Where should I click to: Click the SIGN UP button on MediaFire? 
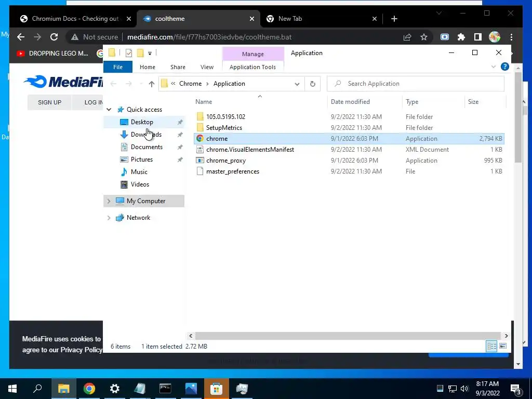pos(49,102)
